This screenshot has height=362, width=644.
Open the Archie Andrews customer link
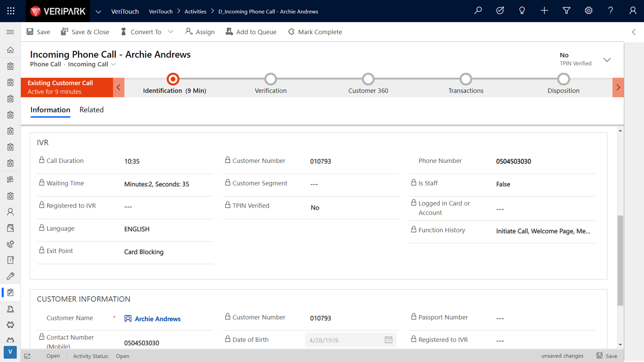point(157,319)
